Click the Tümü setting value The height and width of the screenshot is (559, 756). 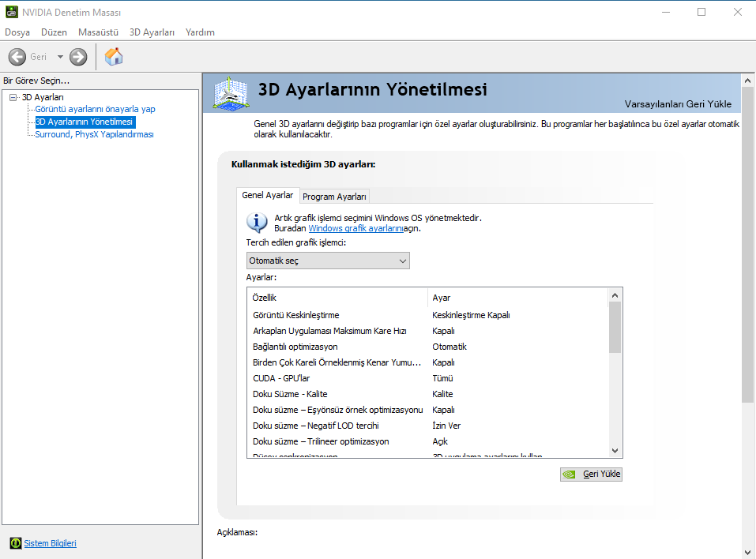[442, 378]
